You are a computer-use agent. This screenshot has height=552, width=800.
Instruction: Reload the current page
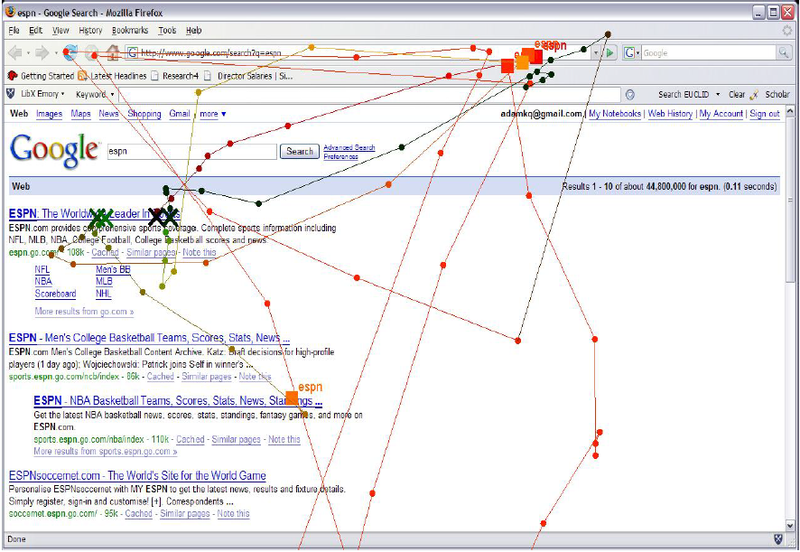pyautogui.click(x=70, y=52)
